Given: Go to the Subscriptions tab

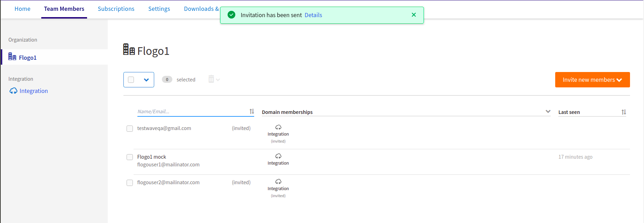Looking at the screenshot, I should pyautogui.click(x=116, y=9).
